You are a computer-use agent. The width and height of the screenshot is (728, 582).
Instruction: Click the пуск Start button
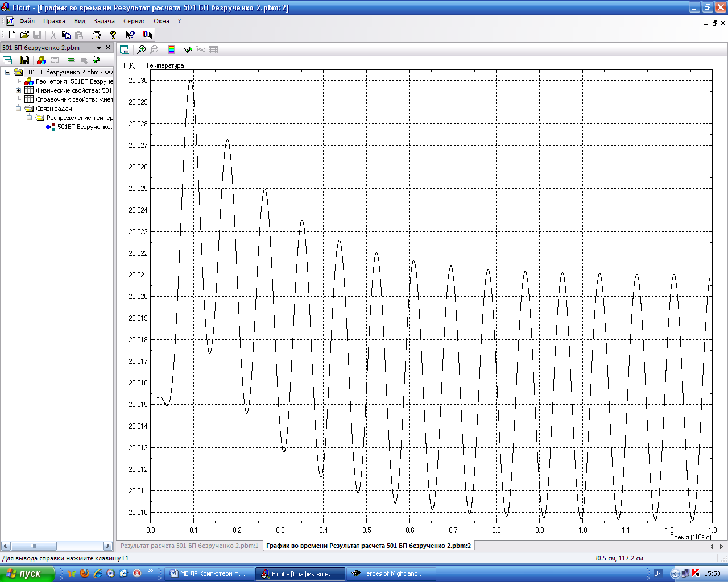[26, 573]
